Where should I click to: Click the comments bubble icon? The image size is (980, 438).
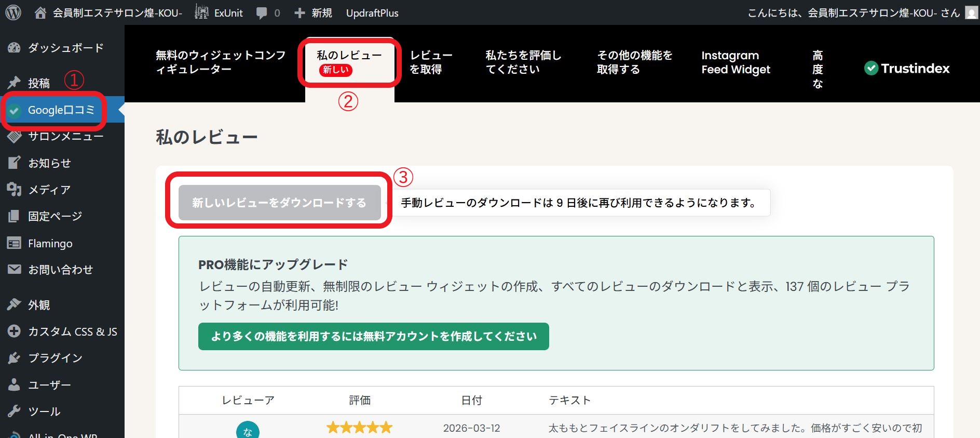[262, 13]
